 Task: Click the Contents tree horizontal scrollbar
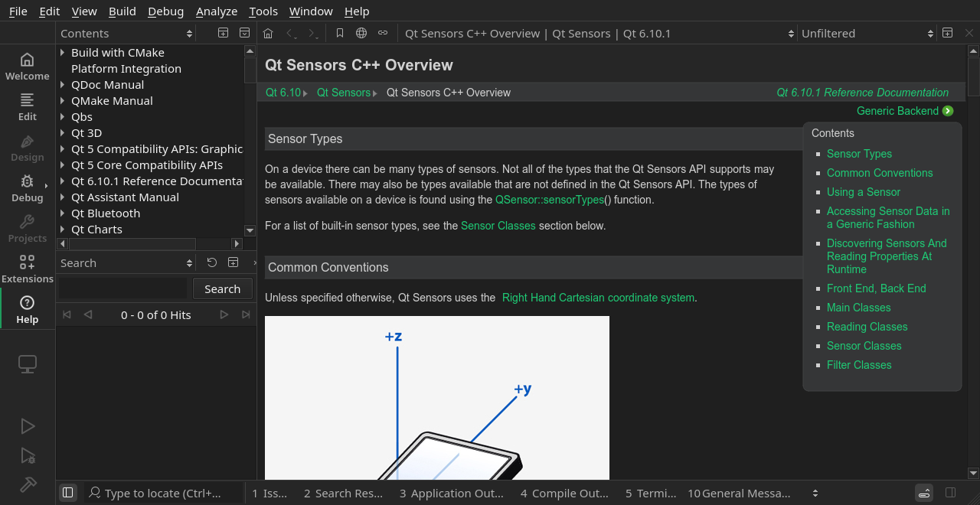[132, 243]
